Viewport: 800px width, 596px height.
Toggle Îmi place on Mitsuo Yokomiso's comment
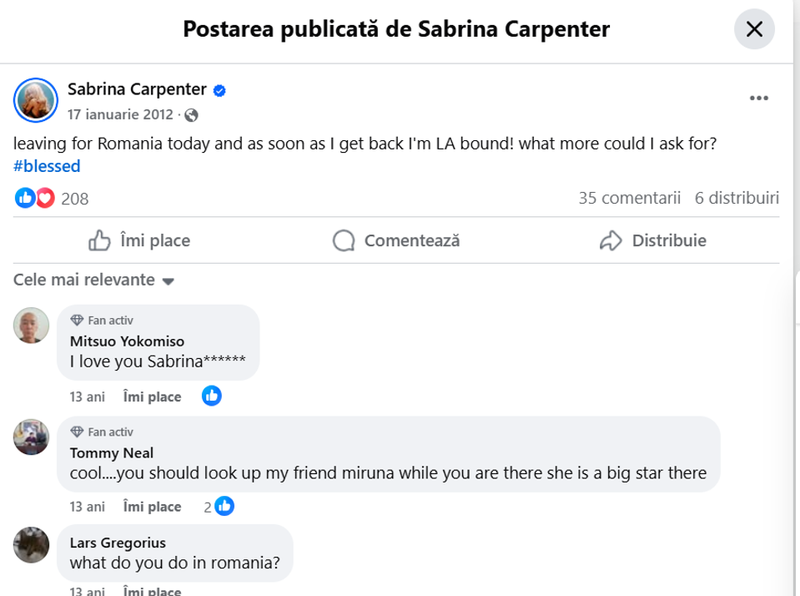[x=152, y=397]
